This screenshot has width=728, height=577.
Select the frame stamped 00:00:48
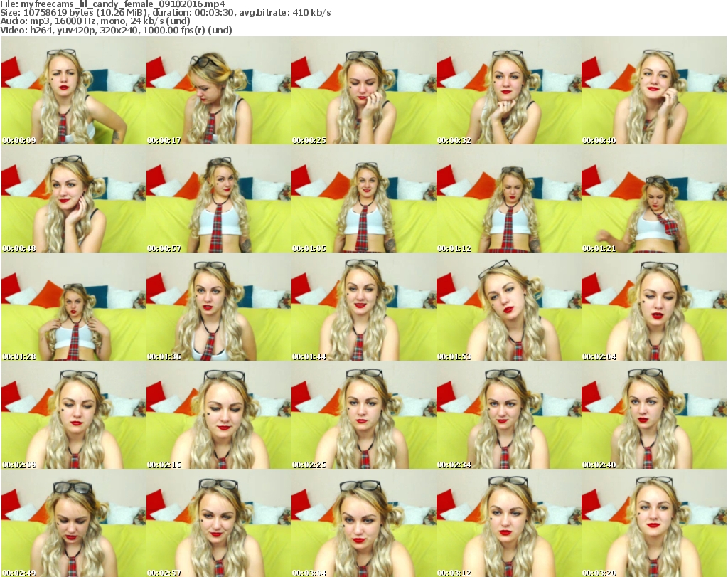74,198
